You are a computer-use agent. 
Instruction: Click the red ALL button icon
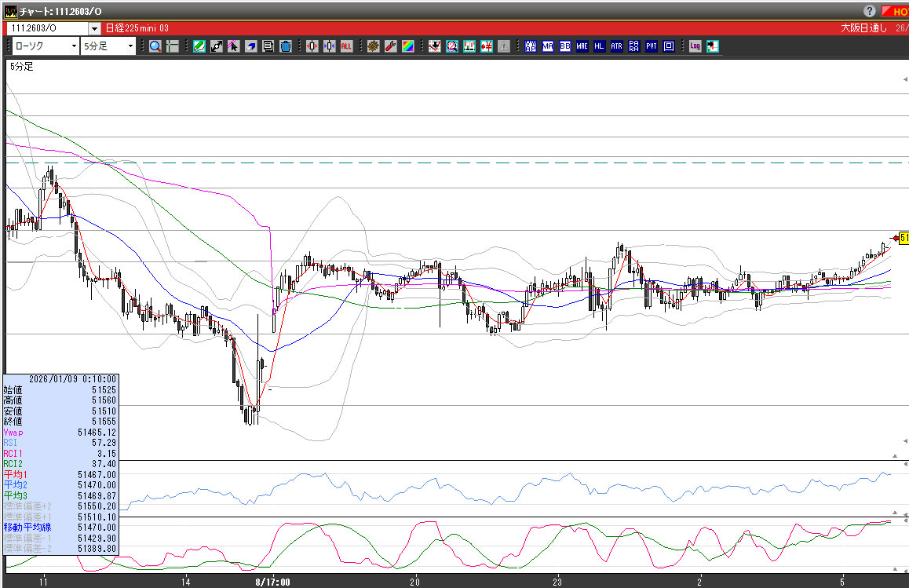point(346,46)
